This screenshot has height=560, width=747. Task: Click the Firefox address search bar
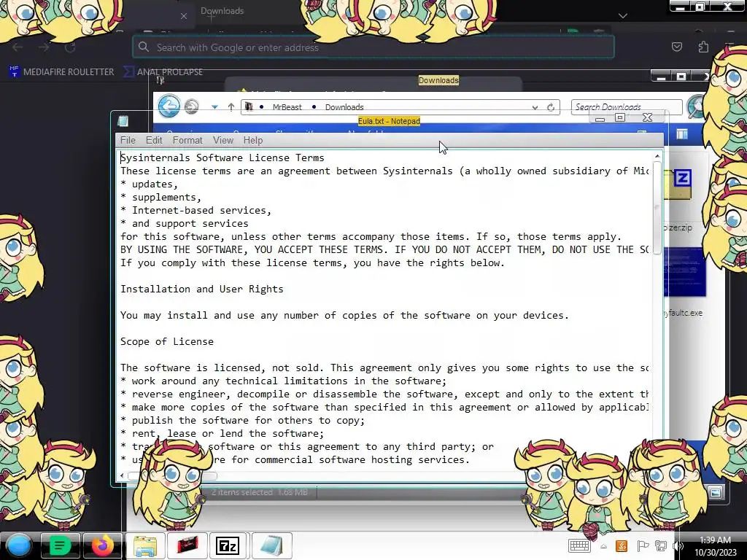(373, 47)
